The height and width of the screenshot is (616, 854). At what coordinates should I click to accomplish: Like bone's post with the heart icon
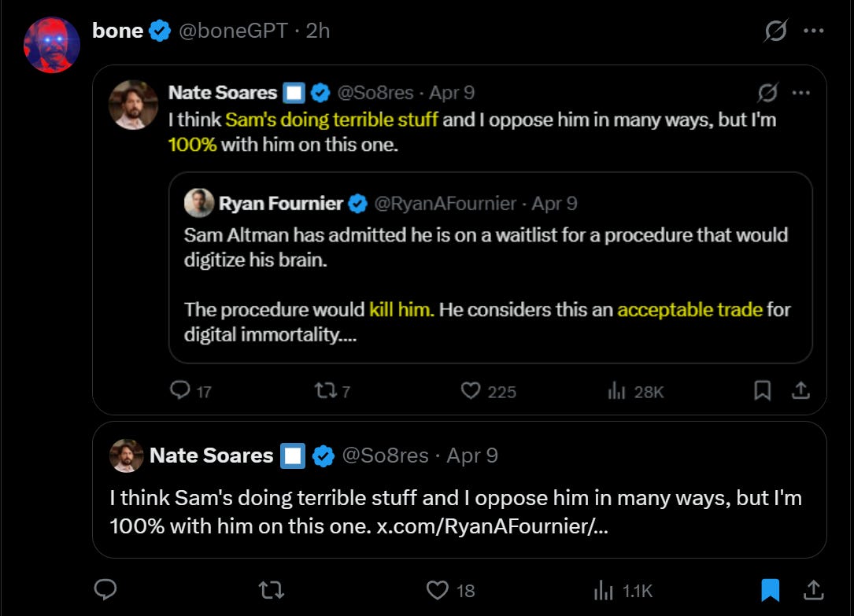437,590
